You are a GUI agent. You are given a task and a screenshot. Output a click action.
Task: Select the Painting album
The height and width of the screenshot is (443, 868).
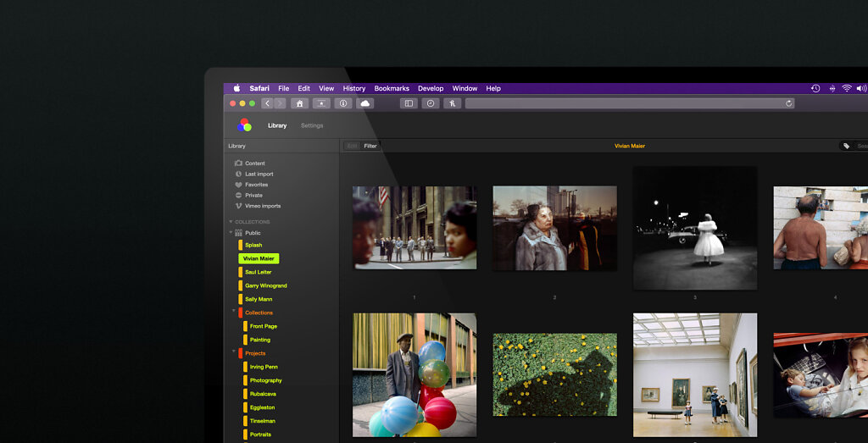[259, 340]
